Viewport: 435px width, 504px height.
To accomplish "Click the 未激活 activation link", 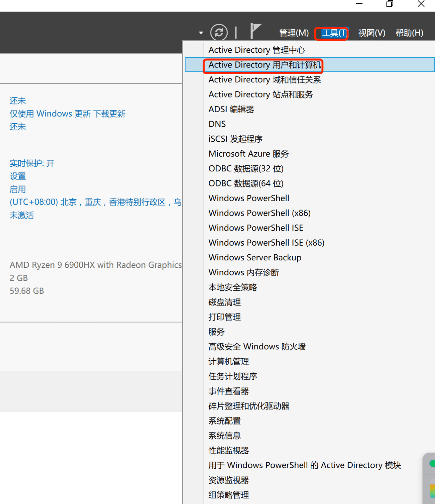I will click(22, 215).
